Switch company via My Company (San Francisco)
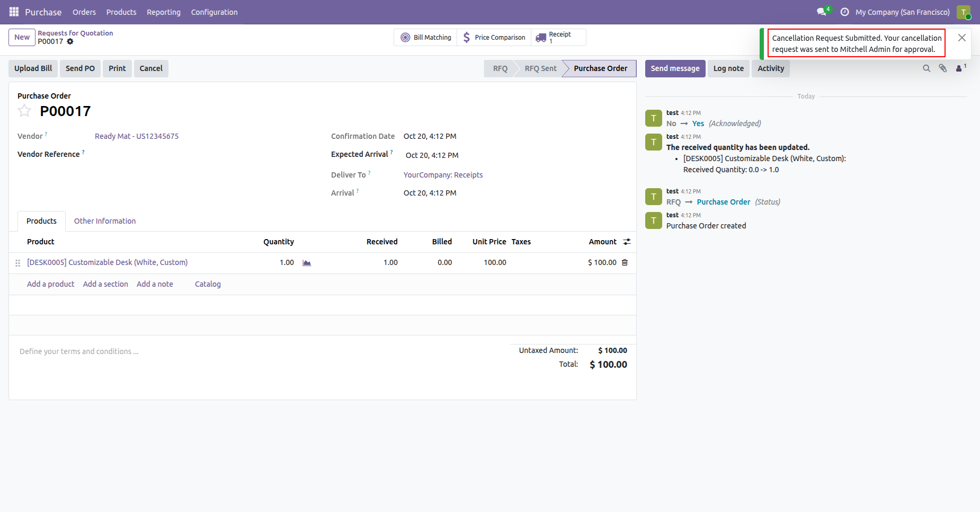The height and width of the screenshot is (512, 980). click(x=903, y=12)
